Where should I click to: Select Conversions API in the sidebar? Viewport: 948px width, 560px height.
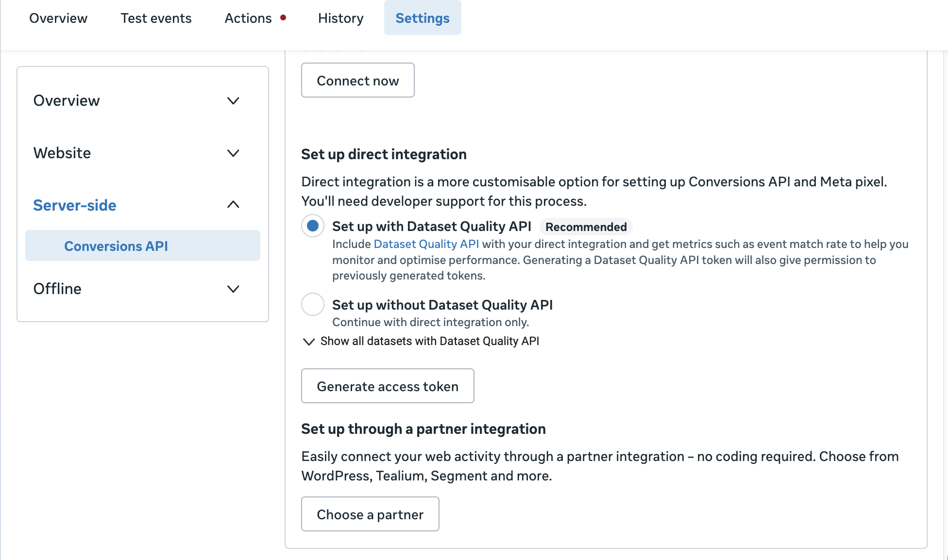pyautogui.click(x=143, y=246)
